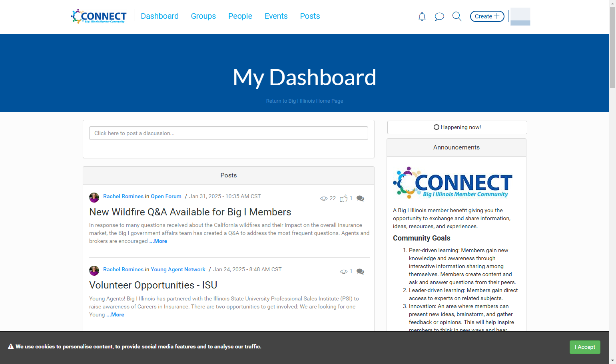Expand Volunteer post with ...More link
The height and width of the screenshot is (364, 616).
click(115, 314)
